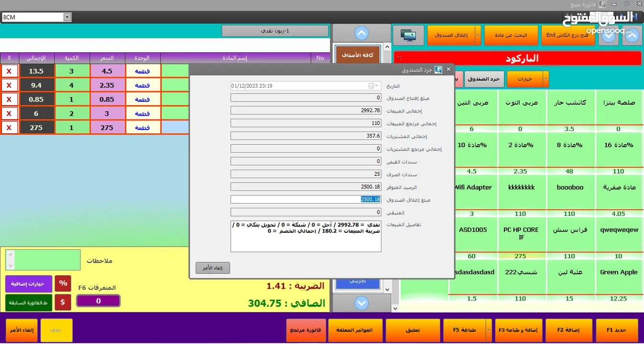Expand the arrow beside خيارات button
Screen dimensions: 644x344
[x=546, y=79]
